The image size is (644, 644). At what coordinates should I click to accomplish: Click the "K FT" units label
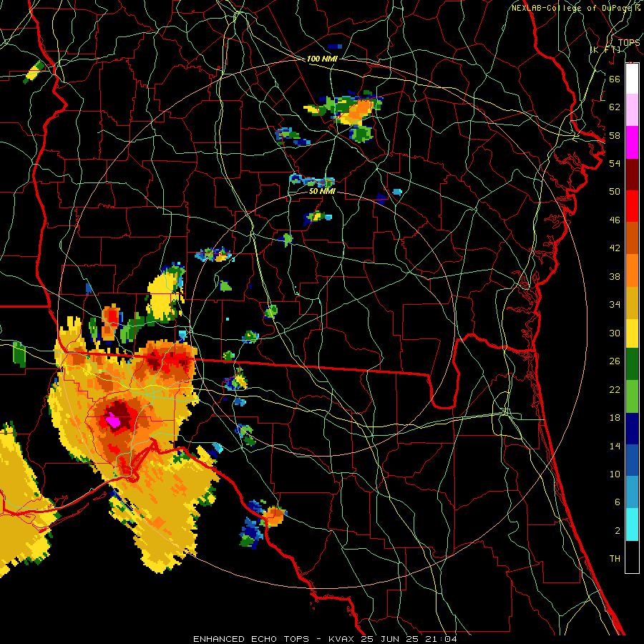point(606,49)
